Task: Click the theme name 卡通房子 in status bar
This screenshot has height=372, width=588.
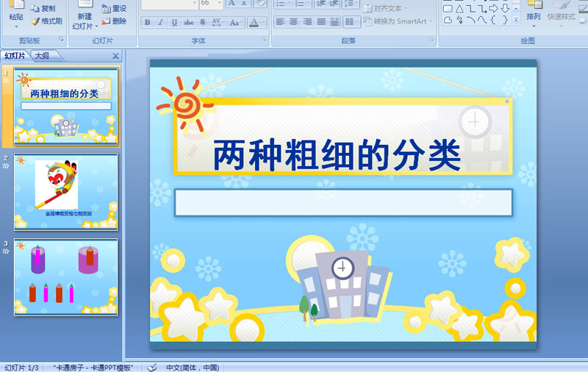Action: pyautogui.click(x=93, y=368)
